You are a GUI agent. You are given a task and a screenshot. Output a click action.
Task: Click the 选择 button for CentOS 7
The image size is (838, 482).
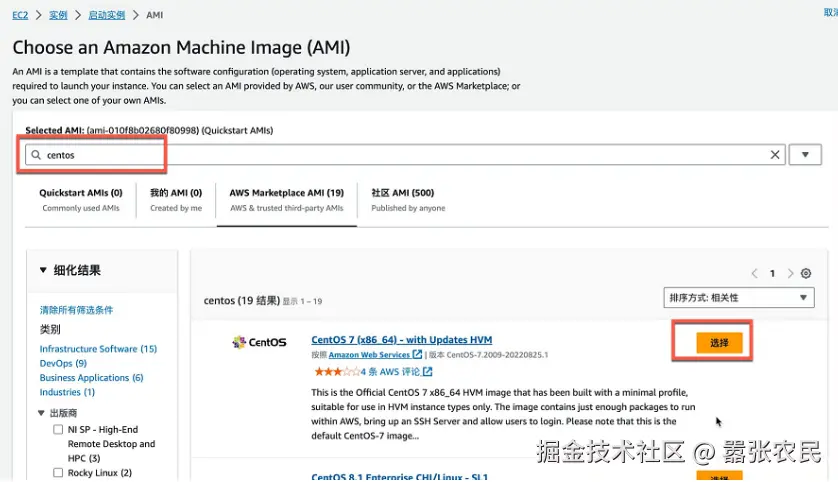coord(719,343)
